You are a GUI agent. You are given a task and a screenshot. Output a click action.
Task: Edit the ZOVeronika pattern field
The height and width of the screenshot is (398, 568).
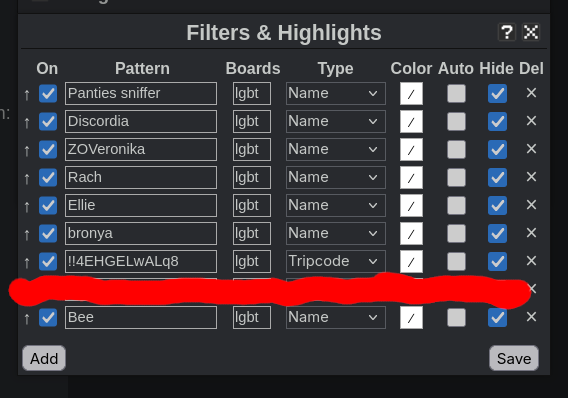pos(141,149)
